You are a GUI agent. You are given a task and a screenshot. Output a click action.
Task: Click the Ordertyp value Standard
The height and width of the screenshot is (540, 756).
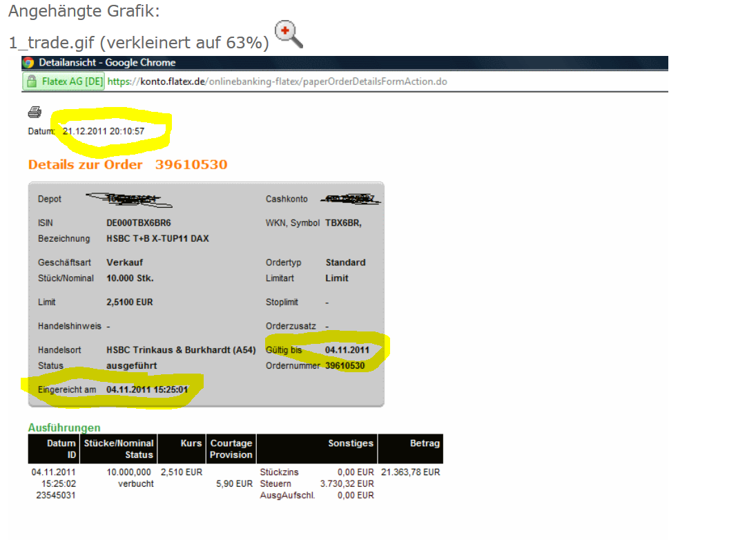(x=346, y=262)
